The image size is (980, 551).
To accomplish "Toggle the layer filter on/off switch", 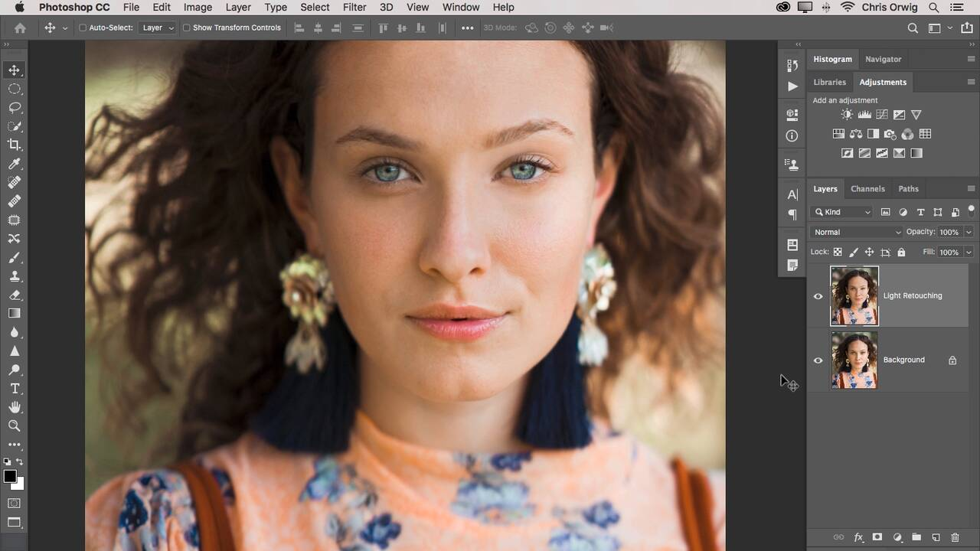I will coord(972,209).
